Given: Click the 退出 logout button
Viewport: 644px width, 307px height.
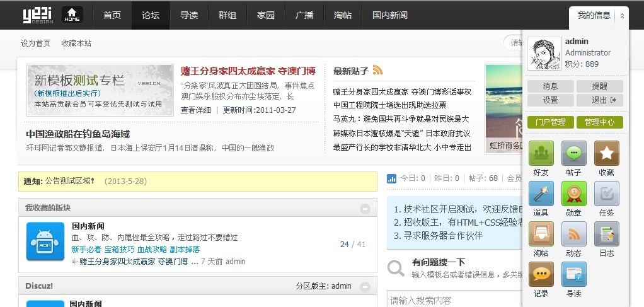Looking at the screenshot, I should [600, 100].
